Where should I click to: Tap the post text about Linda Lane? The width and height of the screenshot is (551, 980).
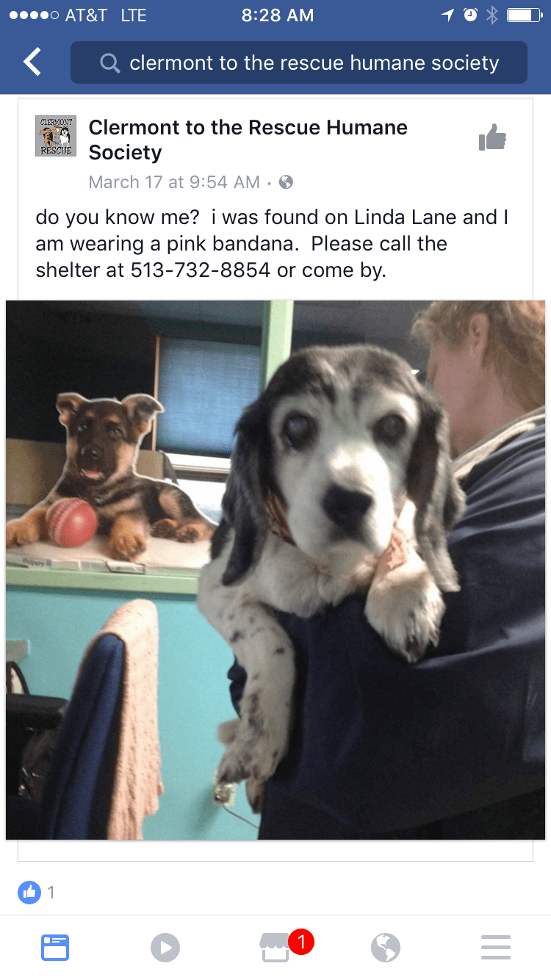click(273, 244)
